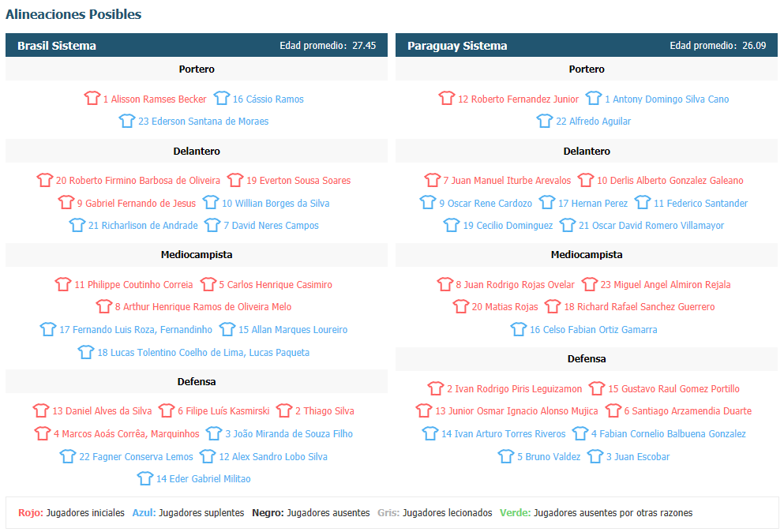784x532 pixels.
Task: Open player link 21 Oscar David Romero Villamayor
Action: pyautogui.click(x=651, y=226)
